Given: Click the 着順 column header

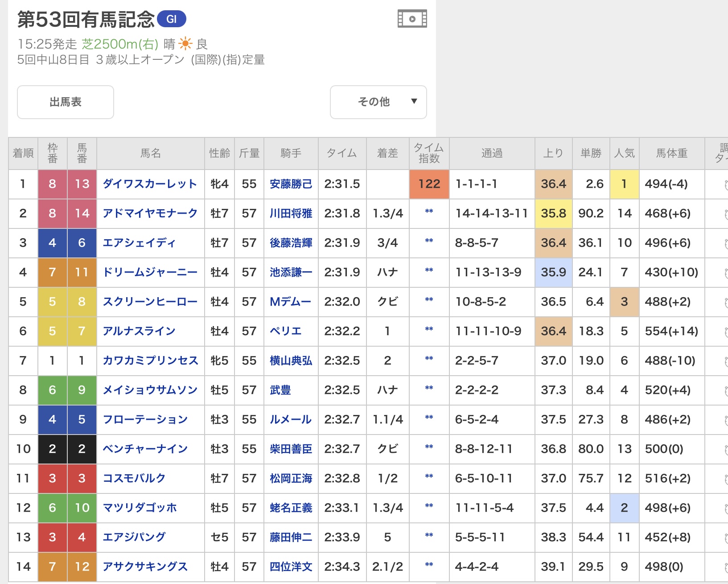Looking at the screenshot, I should pyautogui.click(x=23, y=153).
